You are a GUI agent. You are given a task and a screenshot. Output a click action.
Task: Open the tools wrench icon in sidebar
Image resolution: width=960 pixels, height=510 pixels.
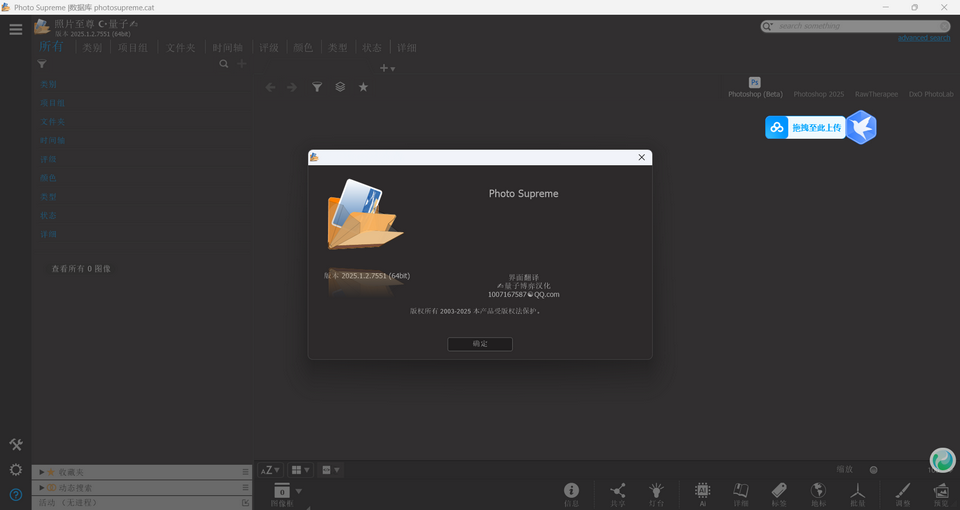coord(16,444)
